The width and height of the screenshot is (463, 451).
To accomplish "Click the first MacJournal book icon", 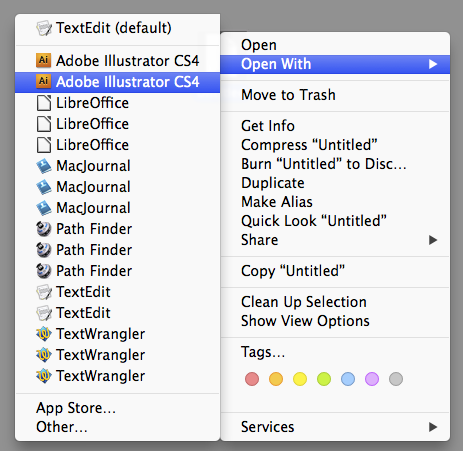I will [x=44, y=166].
